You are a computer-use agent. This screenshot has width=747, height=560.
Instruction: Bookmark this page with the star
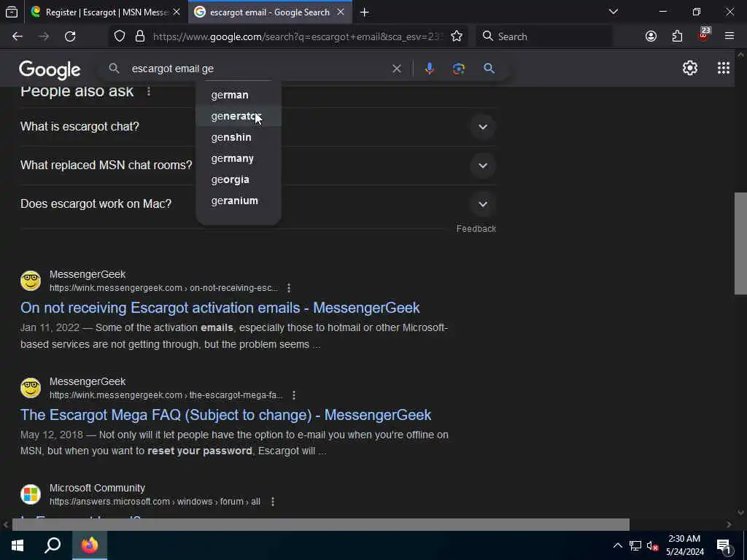pos(457,36)
